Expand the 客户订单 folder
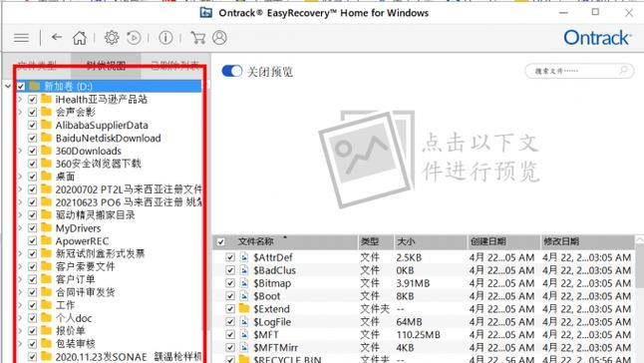This screenshot has height=363, width=644. click(20, 279)
